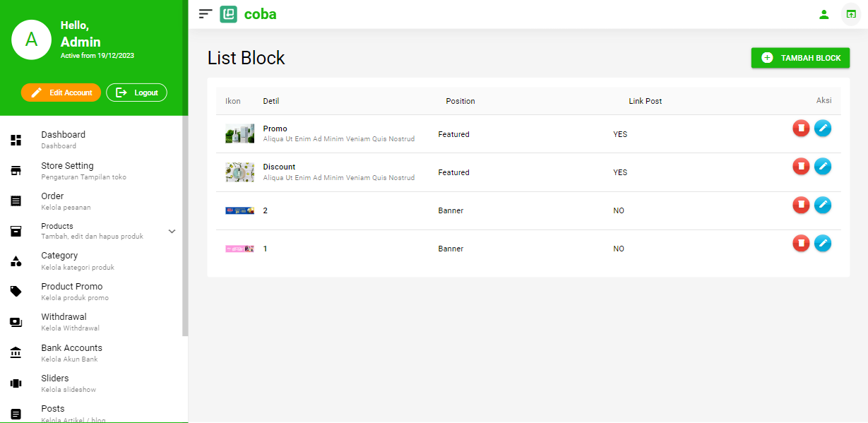Click the Tambah Block button
The height and width of the screenshot is (423, 868).
tap(800, 58)
